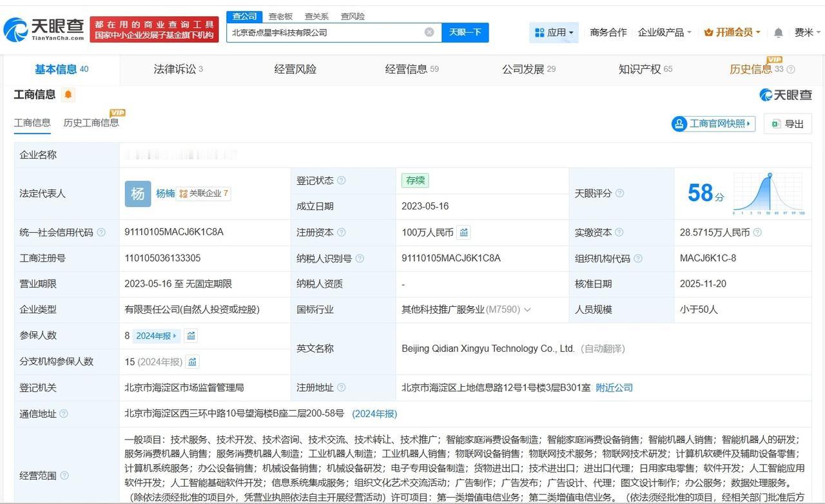Screen dimensions: 825x504
Task: Click the help icon beside 注册地址
Action: (342, 387)
